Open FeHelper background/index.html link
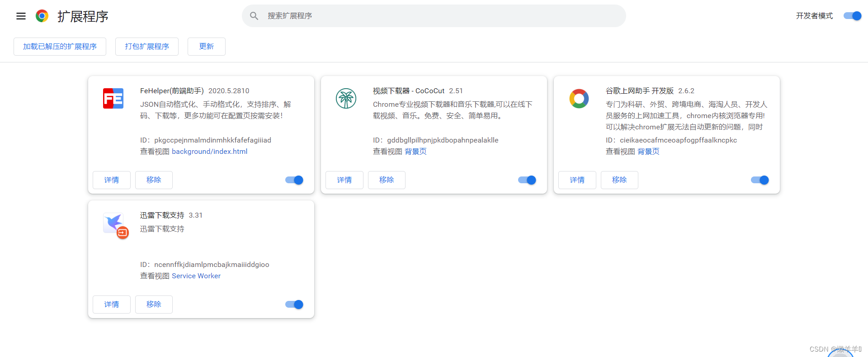The height and width of the screenshot is (357, 868). tap(209, 152)
